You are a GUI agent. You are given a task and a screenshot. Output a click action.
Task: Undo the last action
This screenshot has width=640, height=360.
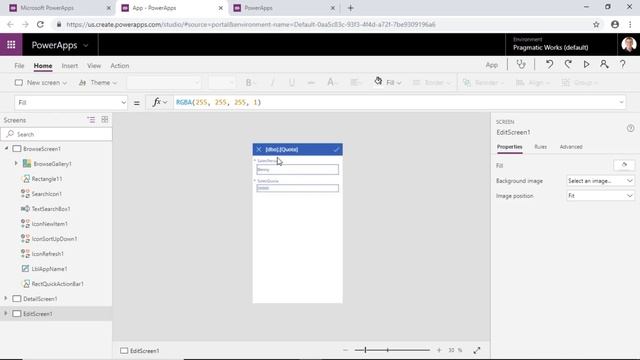549,64
